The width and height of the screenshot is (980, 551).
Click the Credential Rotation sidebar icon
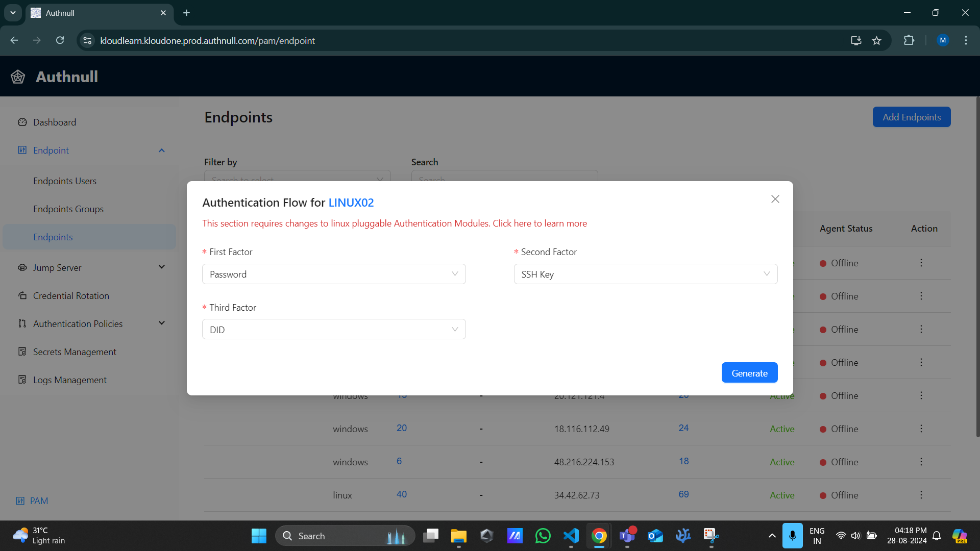[x=22, y=295]
